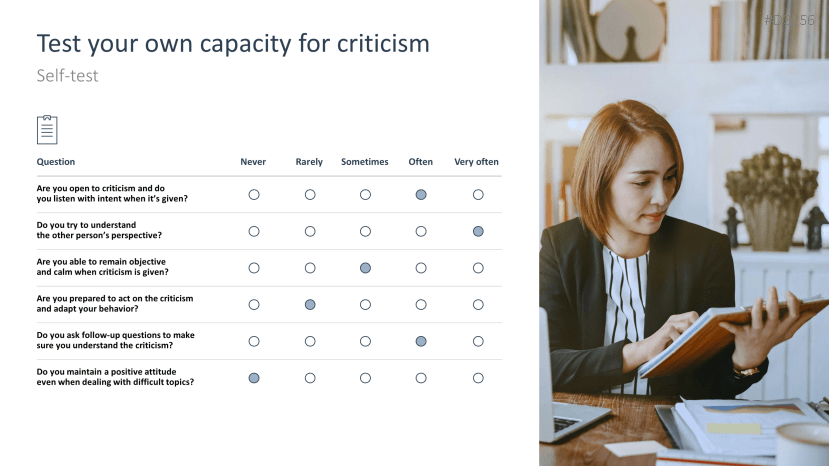
Task: Select 'Often' for asking follow-up questions
Action: point(421,341)
